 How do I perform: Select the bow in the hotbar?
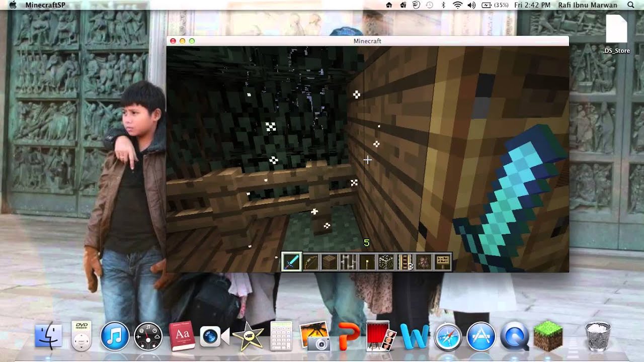(x=311, y=262)
